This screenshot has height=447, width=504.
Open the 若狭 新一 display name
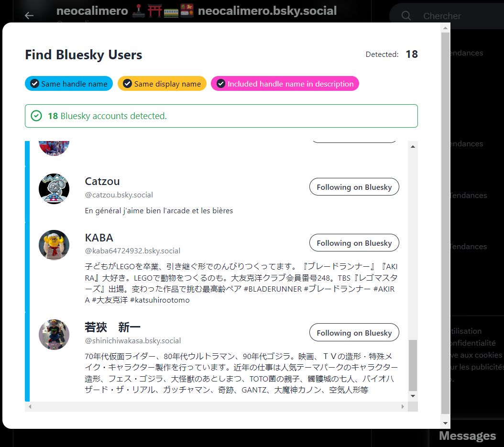(112, 327)
